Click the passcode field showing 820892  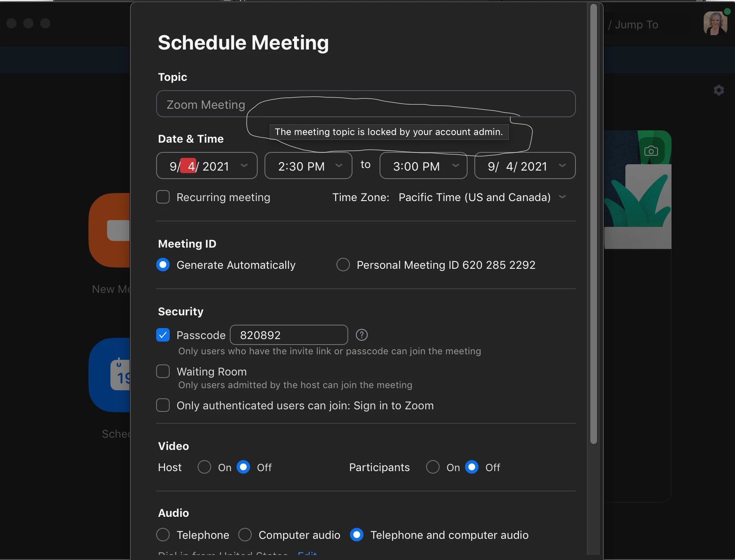pyautogui.click(x=289, y=335)
